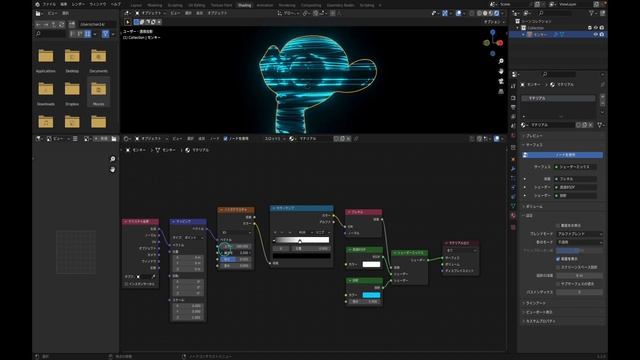Screen dimensions: 640x360
Task: Hide the Collection with its eye icon in the outliner
Action: coord(596,28)
